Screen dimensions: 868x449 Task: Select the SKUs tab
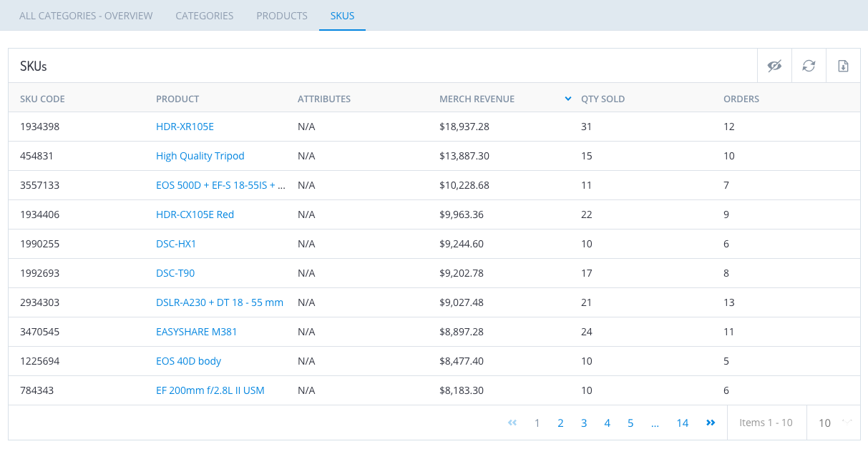342,16
